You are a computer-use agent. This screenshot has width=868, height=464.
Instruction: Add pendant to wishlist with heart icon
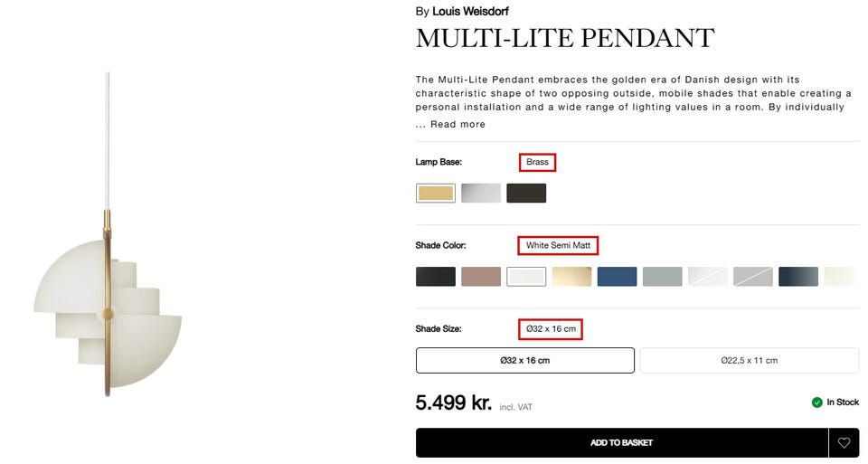[844, 443]
